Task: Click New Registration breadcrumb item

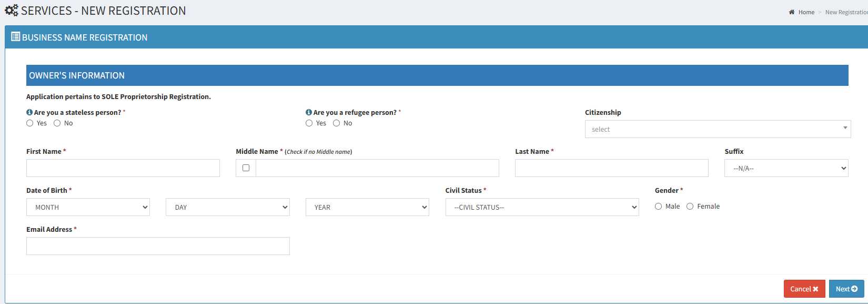Action: (846, 12)
